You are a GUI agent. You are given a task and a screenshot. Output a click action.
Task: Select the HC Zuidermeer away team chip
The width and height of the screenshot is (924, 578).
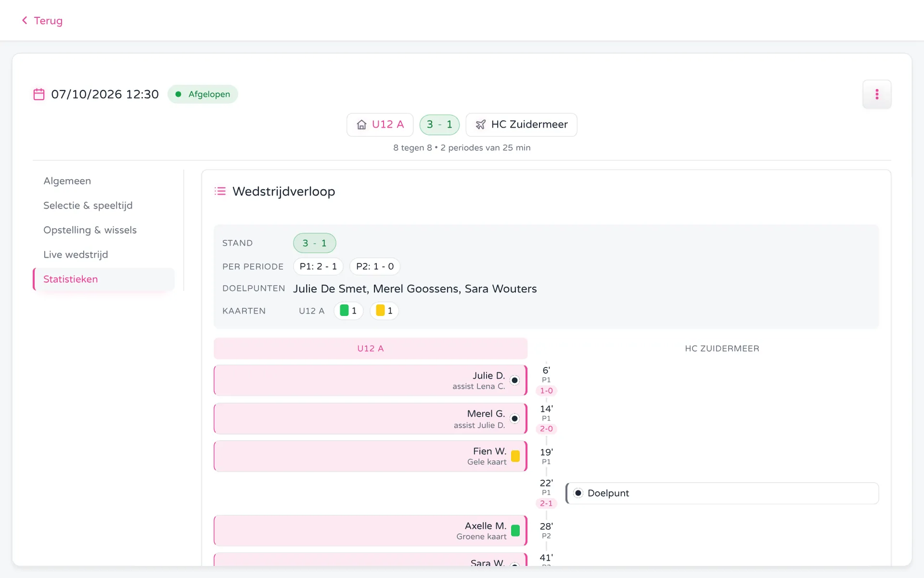click(522, 125)
